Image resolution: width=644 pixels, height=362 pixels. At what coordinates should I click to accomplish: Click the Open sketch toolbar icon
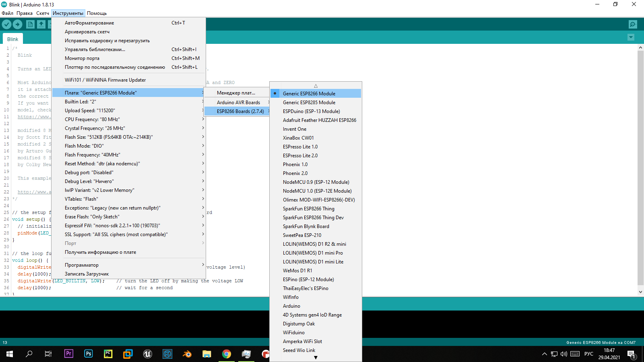pos(41,25)
